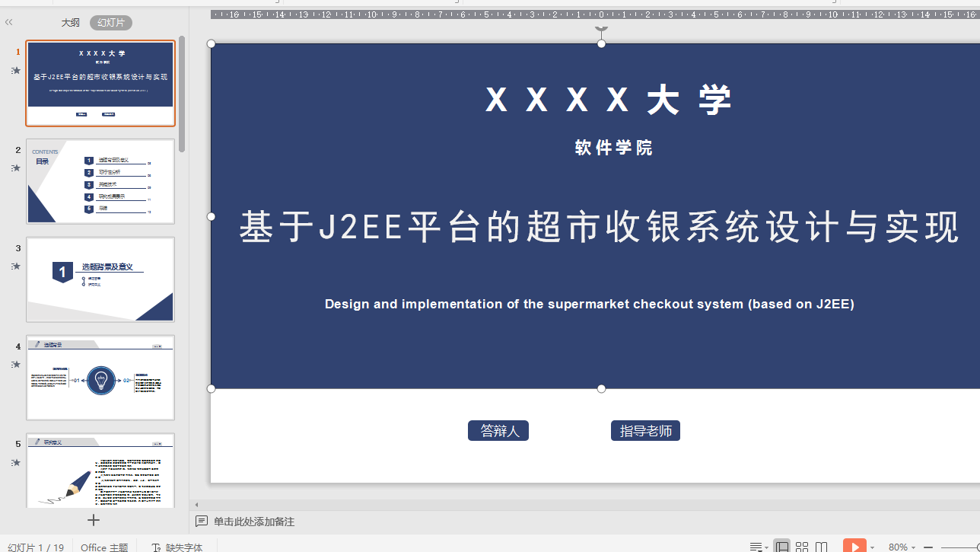This screenshot has width=980, height=552.
Task: Click top-left selection handle of the slide title
Action: click(212, 43)
